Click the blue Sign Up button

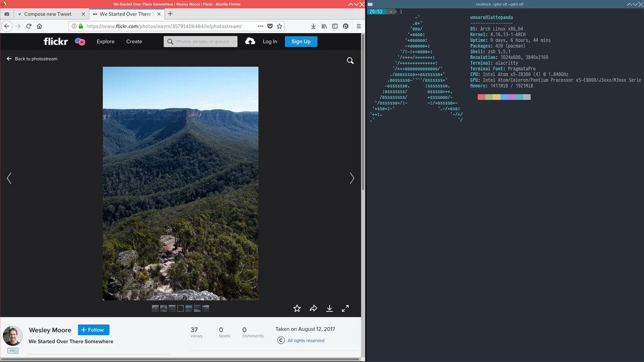(x=301, y=41)
